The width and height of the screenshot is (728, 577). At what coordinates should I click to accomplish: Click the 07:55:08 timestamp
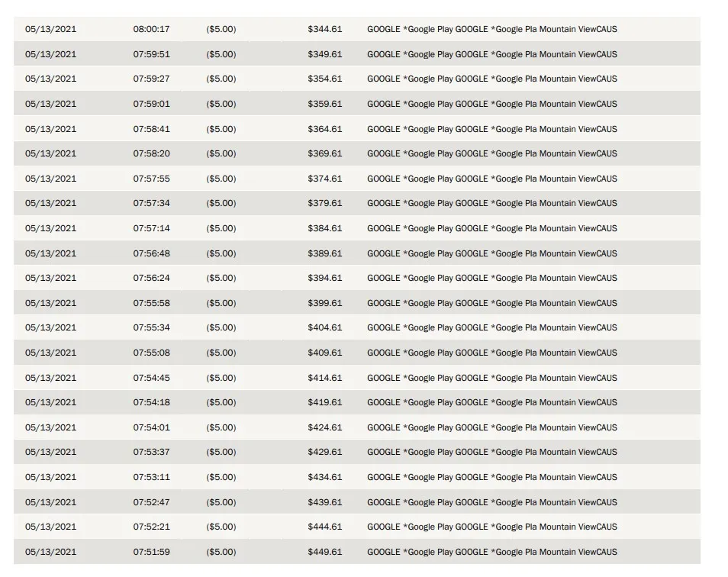click(x=151, y=353)
